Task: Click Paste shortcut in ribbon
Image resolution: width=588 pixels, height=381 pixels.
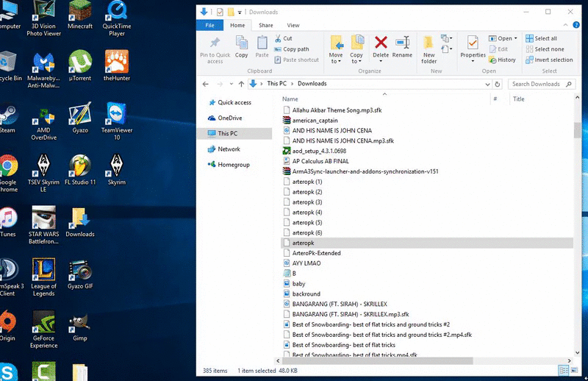Action: 297,60
